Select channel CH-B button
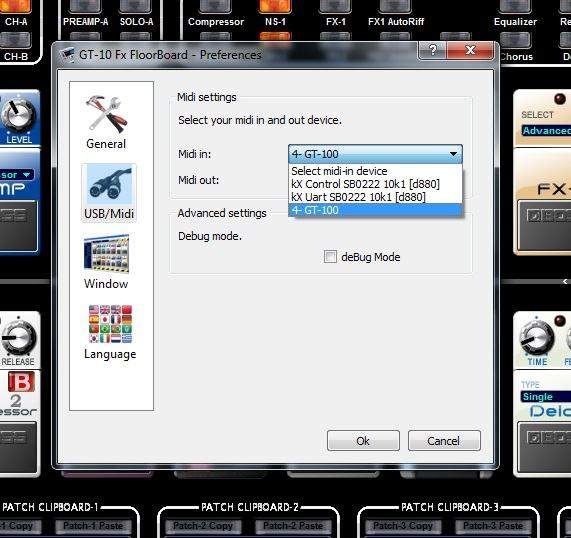 [15, 40]
